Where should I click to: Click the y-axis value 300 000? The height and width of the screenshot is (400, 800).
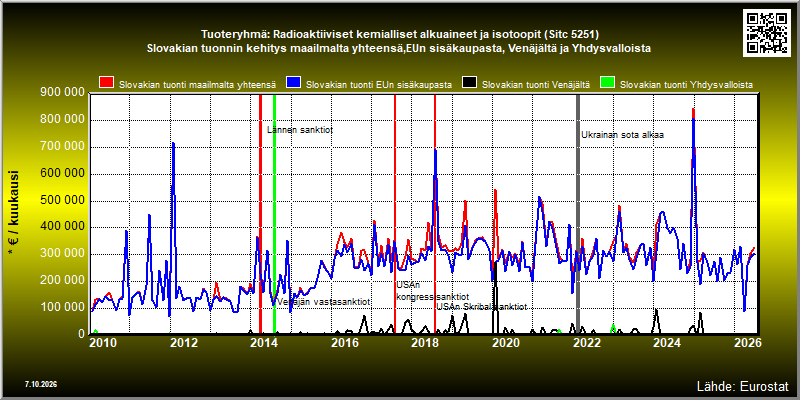[62, 254]
